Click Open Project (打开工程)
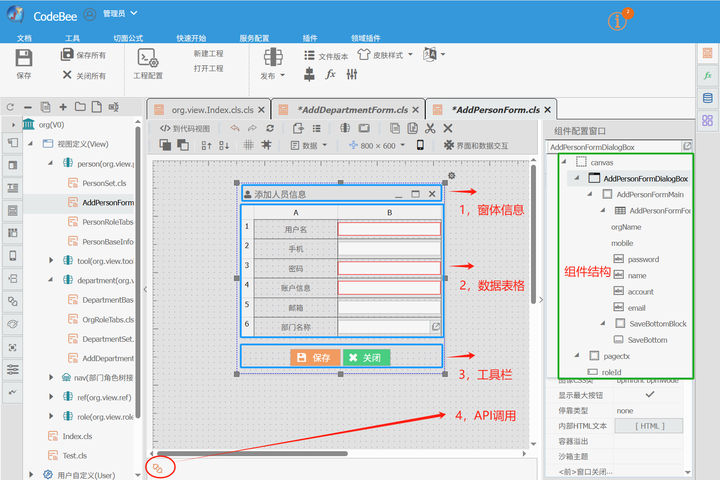Viewport: 720px width, 480px height. [x=208, y=68]
